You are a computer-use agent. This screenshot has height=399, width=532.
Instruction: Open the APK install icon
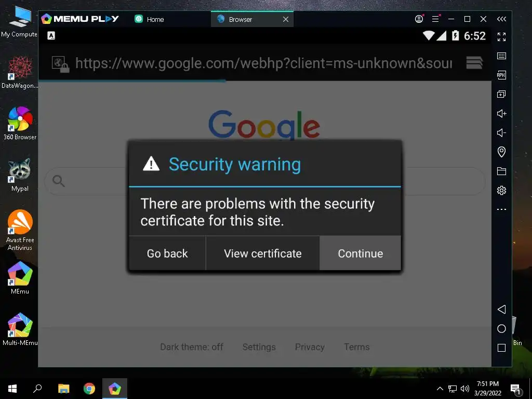point(501,75)
